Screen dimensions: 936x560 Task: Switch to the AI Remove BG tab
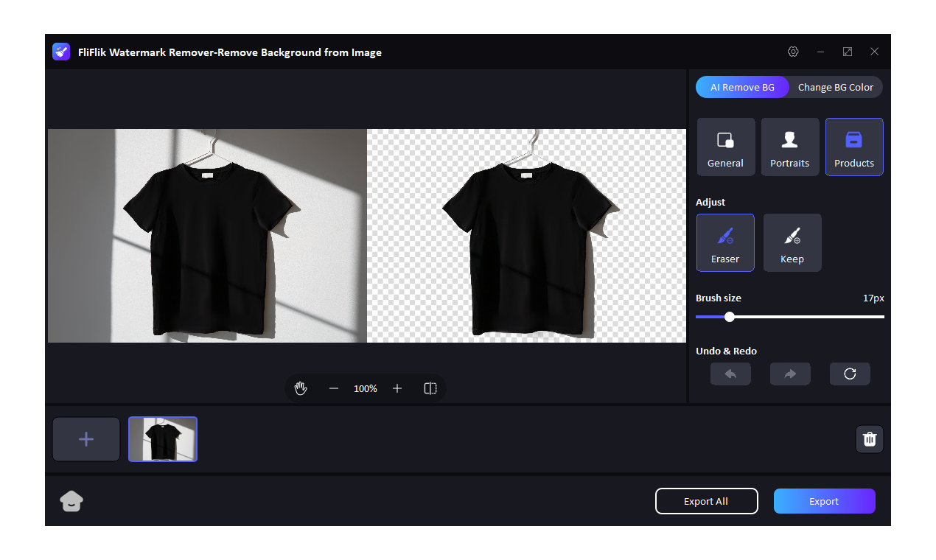click(742, 87)
